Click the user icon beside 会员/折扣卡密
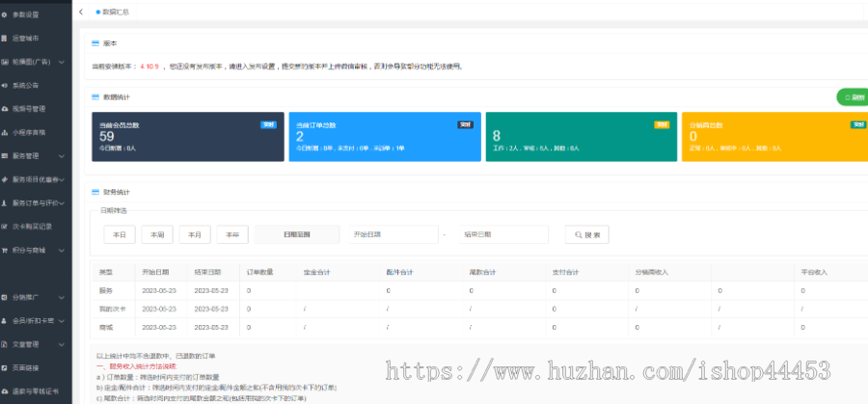868x404 pixels. point(5,321)
